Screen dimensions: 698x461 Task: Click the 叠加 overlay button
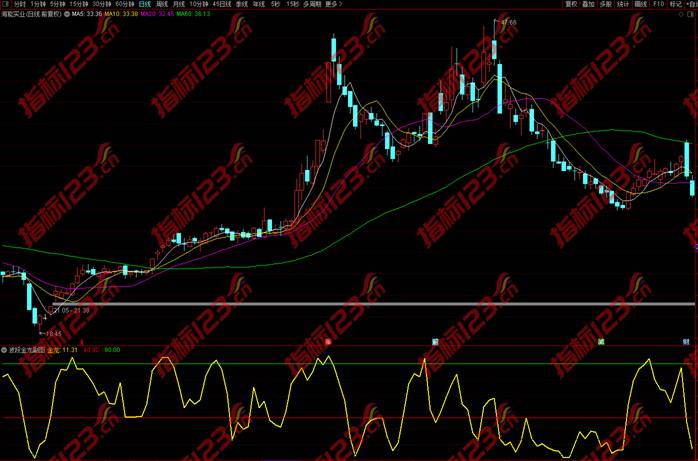click(588, 4)
